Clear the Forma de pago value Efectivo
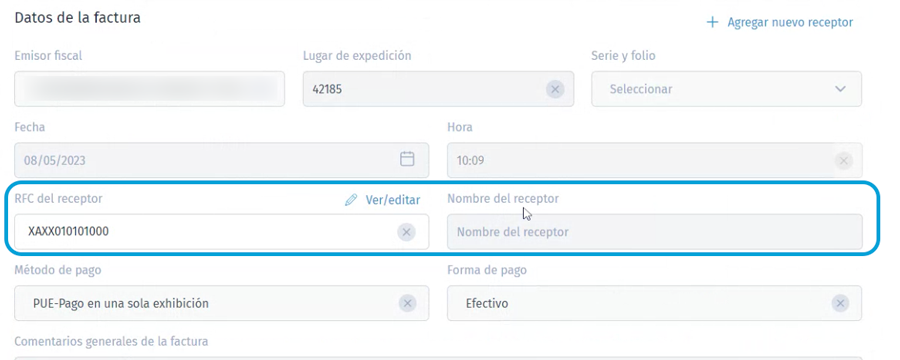The image size is (900, 360). [840, 303]
